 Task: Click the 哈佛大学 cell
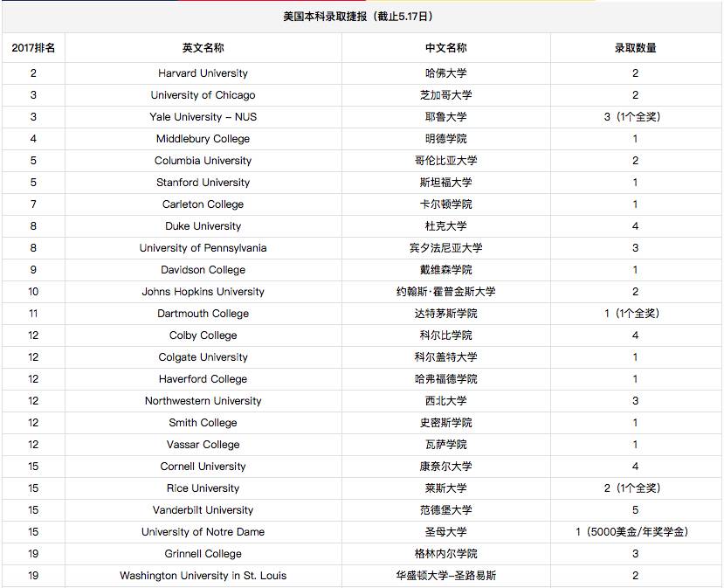(446, 73)
